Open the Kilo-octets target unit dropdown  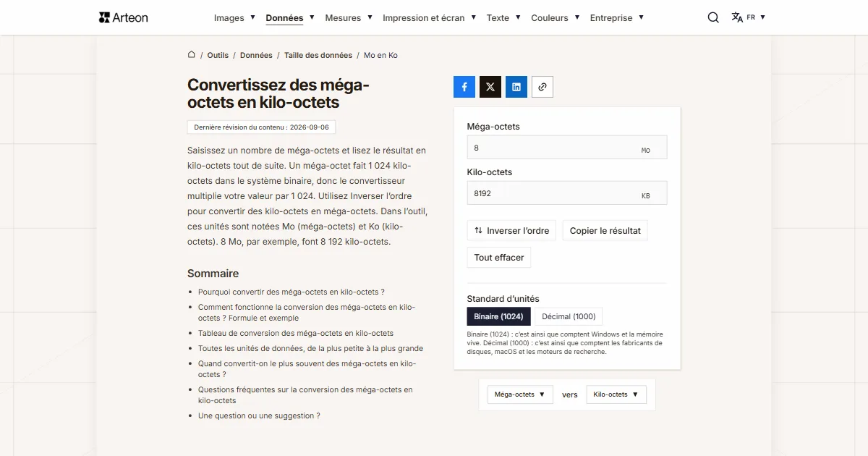click(616, 394)
